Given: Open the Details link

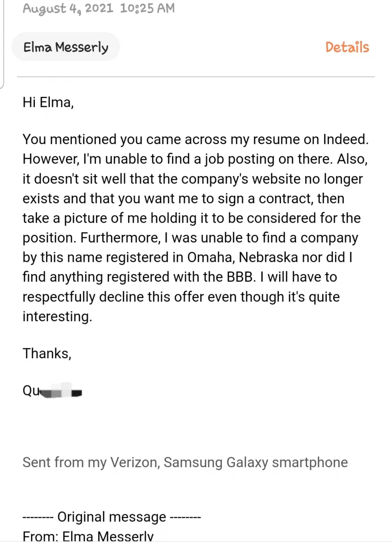Looking at the screenshot, I should 347,47.
